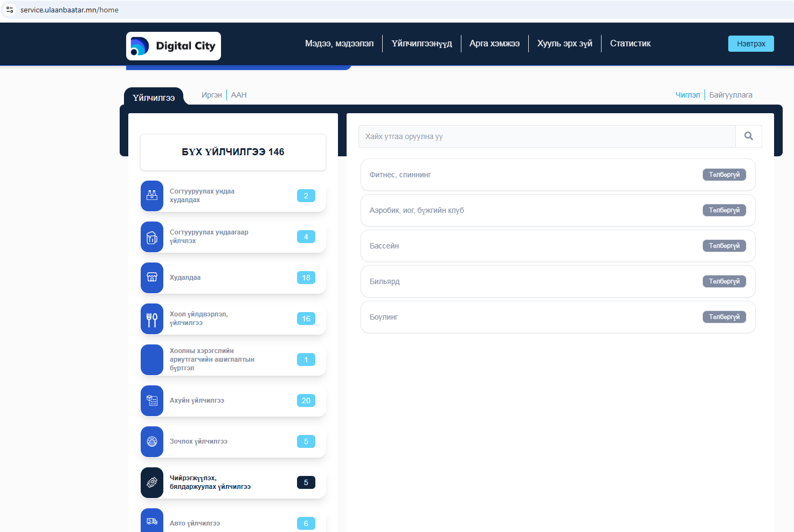The image size is (794, 532).
Task: Select the Үйлчилгээ tab
Action: click(x=154, y=98)
